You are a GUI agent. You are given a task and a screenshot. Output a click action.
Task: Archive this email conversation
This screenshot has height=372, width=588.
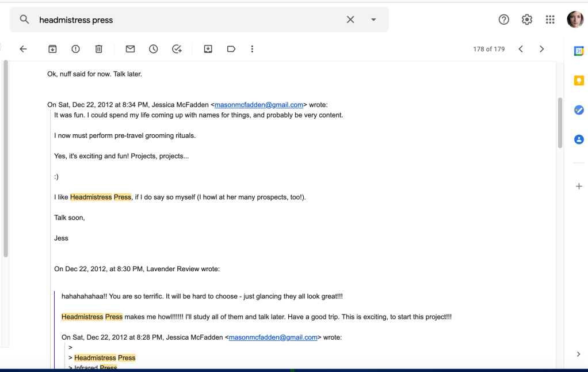pyautogui.click(x=52, y=49)
